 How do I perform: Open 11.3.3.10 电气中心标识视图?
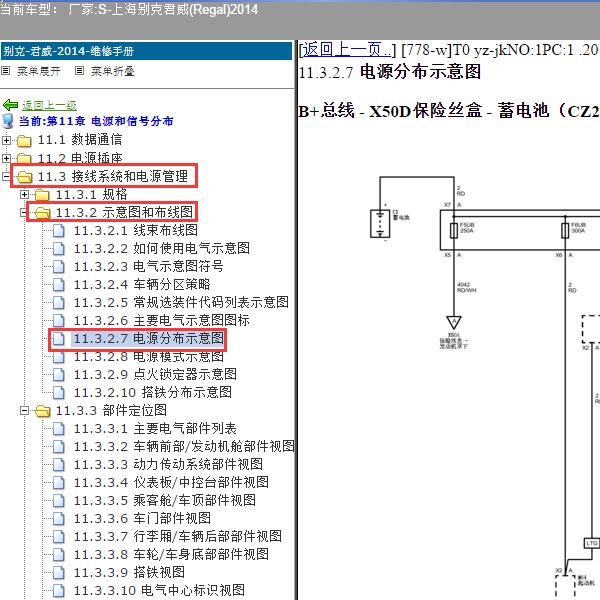coord(159,590)
